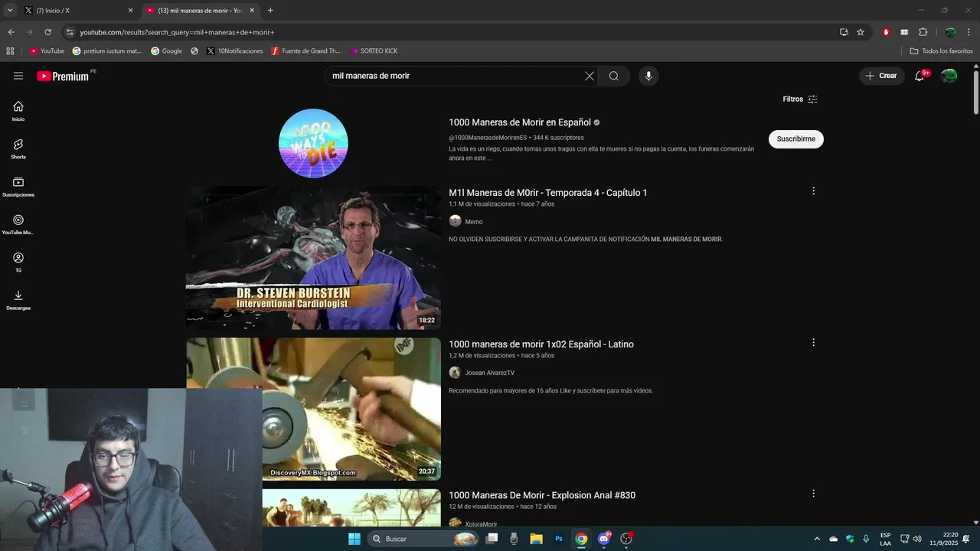Viewport: 980px width, 551px height.
Task: Open the Chrome apps grid shortcut
Action: coord(10,51)
